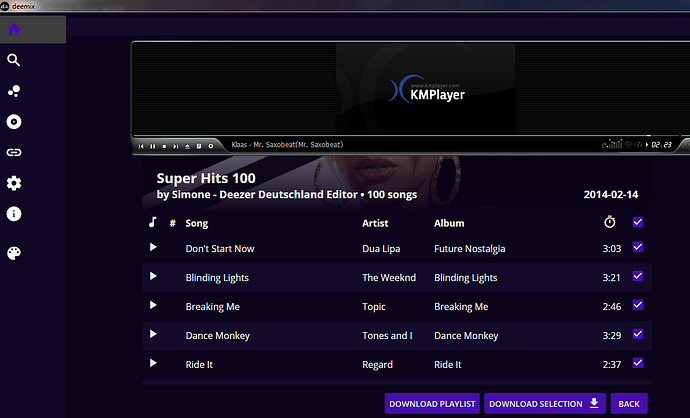Preview play the track Don't Start Now

(153, 247)
